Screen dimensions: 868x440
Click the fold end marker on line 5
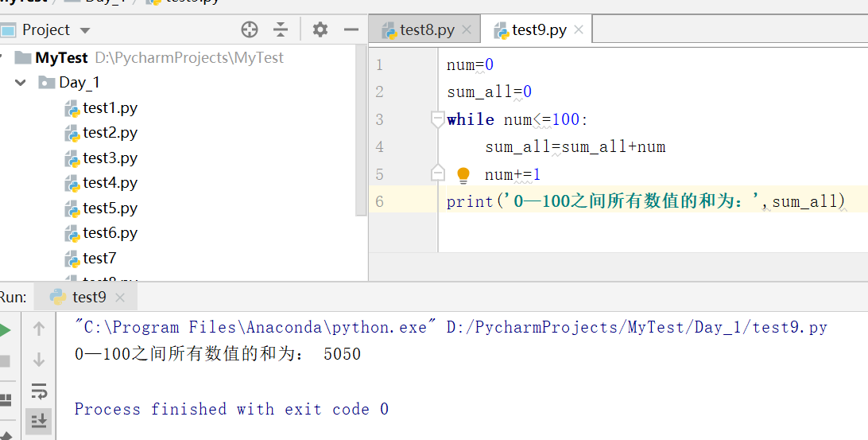[437, 173]
